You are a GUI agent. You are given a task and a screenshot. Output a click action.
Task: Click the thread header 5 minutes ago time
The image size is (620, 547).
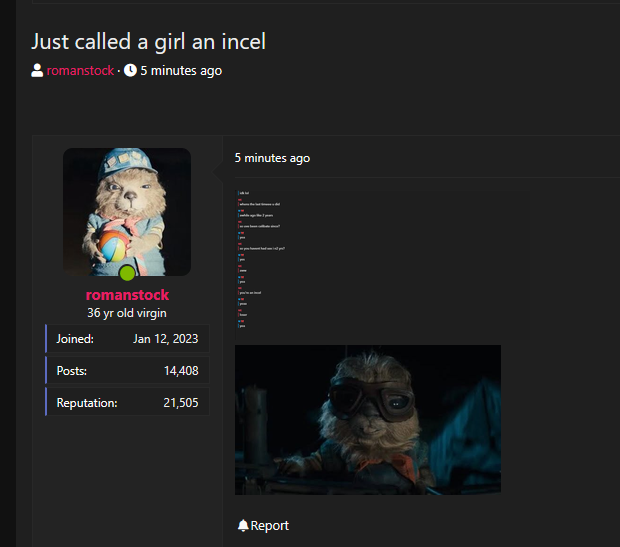click(x=181, y=70)
